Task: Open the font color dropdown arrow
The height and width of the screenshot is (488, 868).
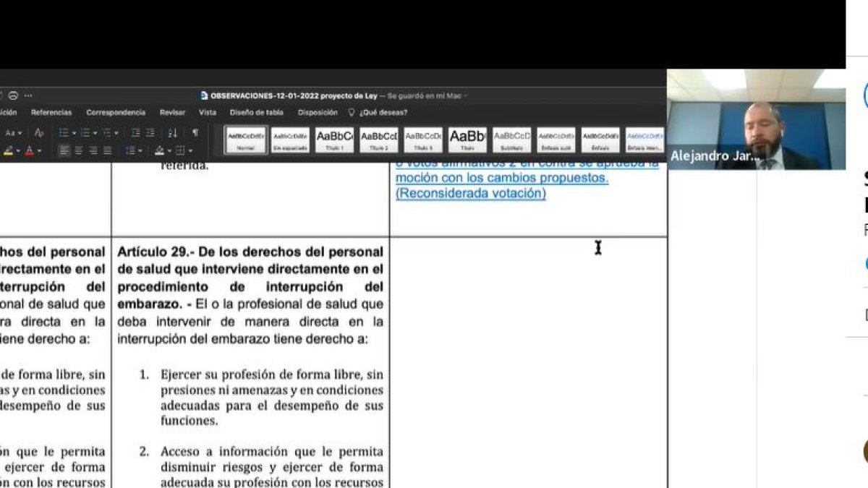Action: (39, 150)
